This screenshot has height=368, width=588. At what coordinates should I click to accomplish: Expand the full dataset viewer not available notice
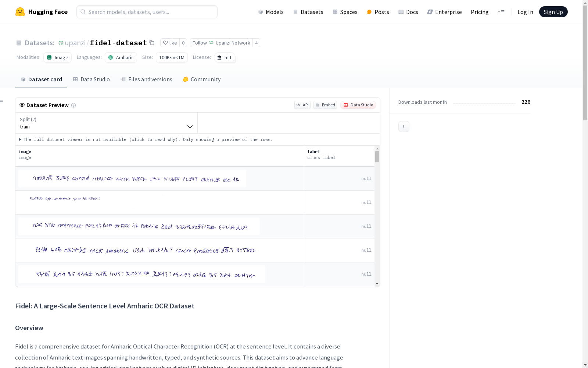(146, 139)
